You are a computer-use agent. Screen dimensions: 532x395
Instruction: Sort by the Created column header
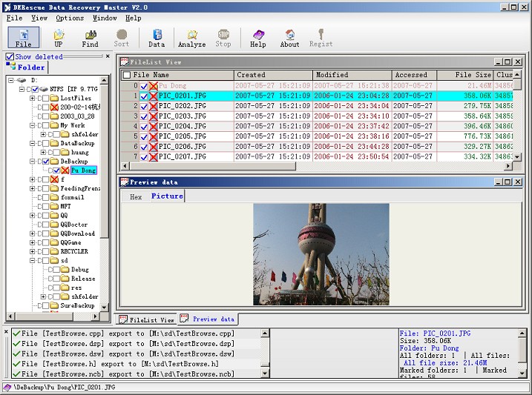(x=273, y=75)
